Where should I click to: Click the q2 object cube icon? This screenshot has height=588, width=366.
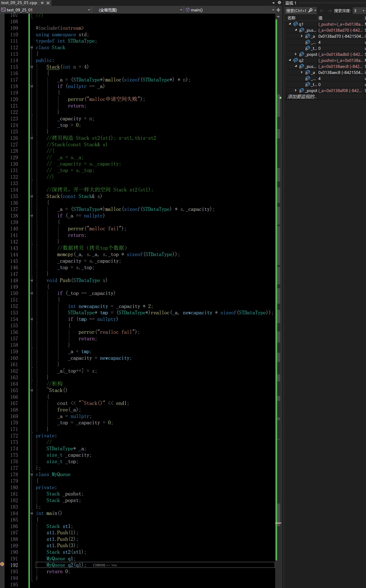pos(296,60)
